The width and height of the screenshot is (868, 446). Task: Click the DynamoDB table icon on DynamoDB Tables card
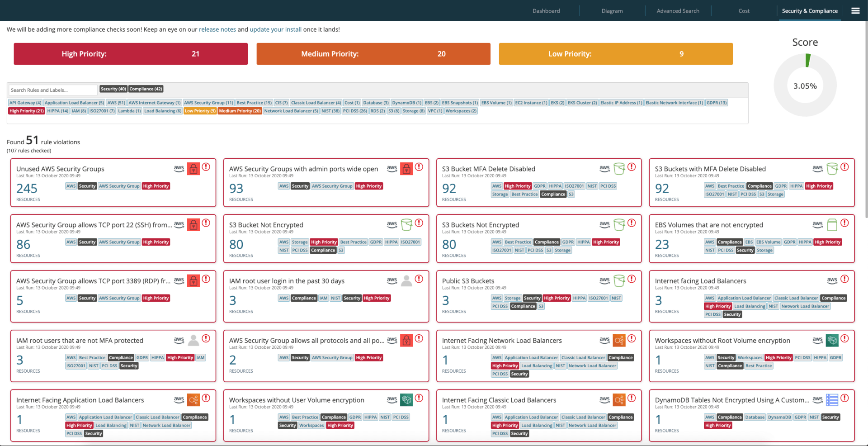click(832, 400)
